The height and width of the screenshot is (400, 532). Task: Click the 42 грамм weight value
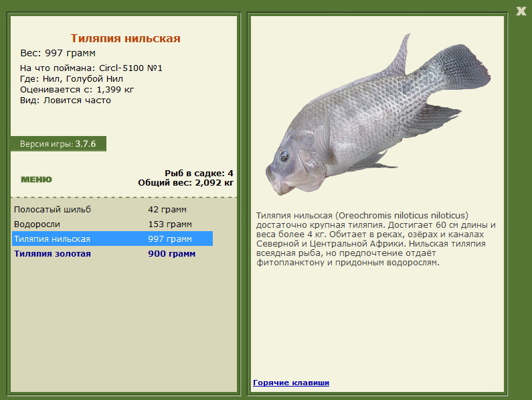pos(167,210)
